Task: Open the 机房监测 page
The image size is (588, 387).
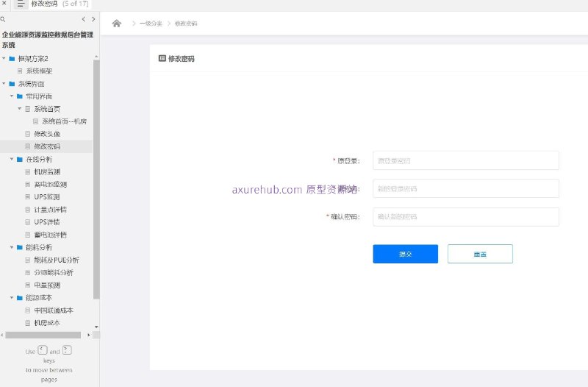Action: (x=47, y=172)
